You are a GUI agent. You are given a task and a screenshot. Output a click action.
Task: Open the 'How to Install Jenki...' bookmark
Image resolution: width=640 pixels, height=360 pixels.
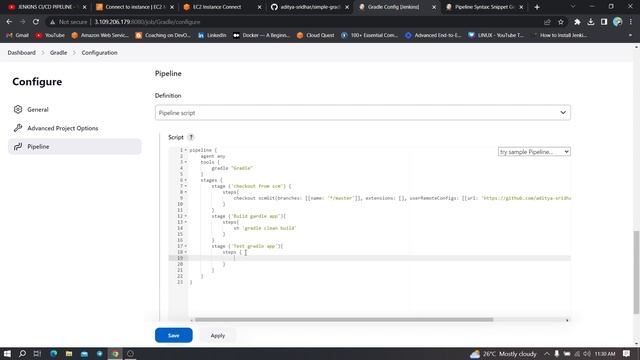tap(560, 36)
